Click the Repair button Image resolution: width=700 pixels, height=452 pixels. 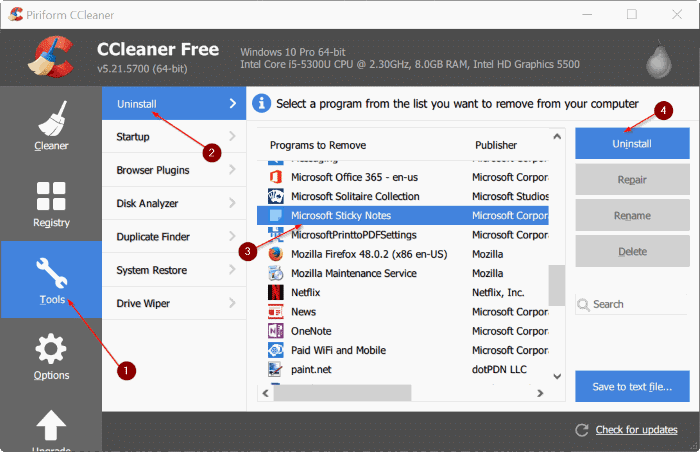point(632,180)
